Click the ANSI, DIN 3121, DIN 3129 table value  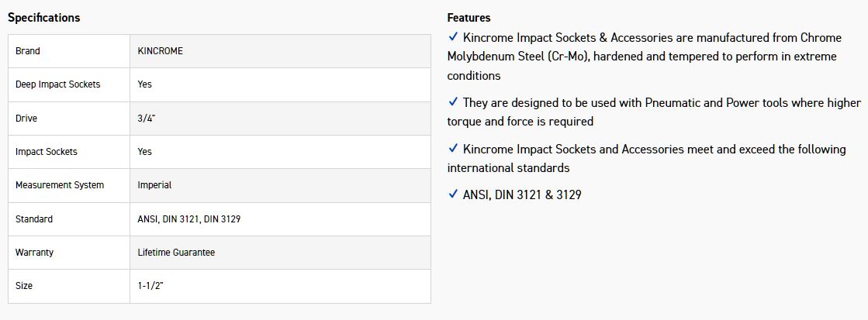[x=188, y=219]
